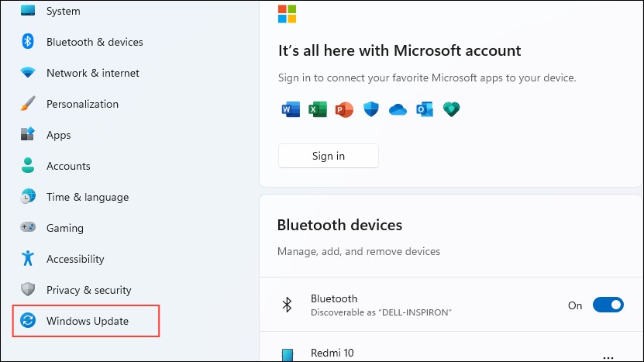The height and width of the screenshot is (362, 644).
Task: Click the Family Safety heart icon
Action: 451,109
